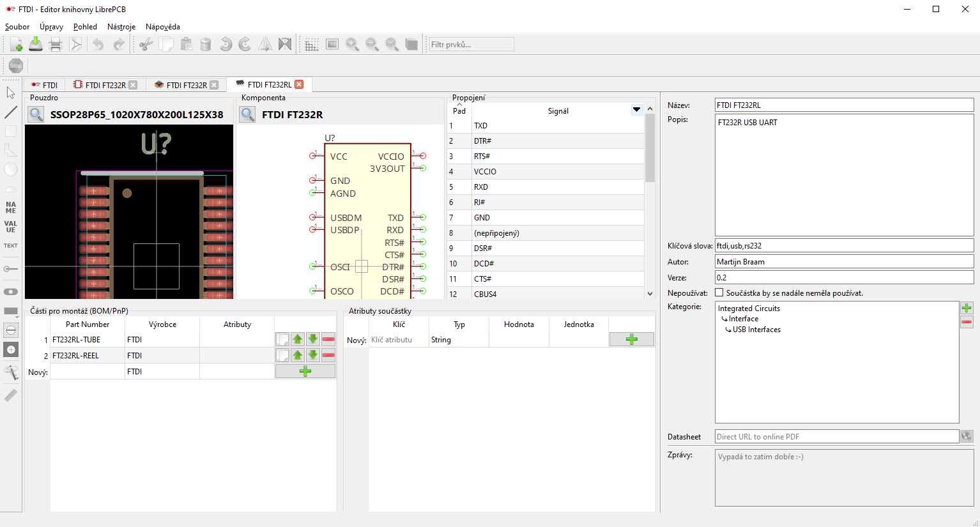Viewport: 980px width, 527px height.
Task: Remove FT232RL-TUBE part with red minus
Action: [328, 339]
